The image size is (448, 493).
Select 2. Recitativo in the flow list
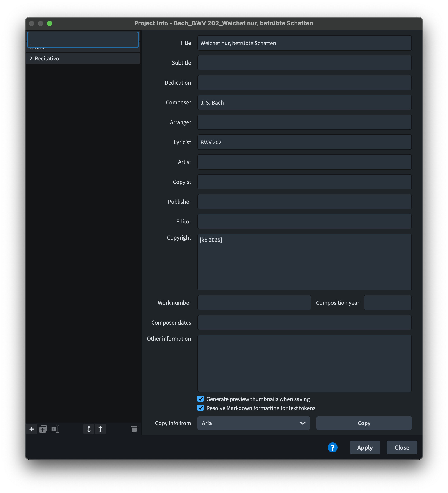[83, 58]
